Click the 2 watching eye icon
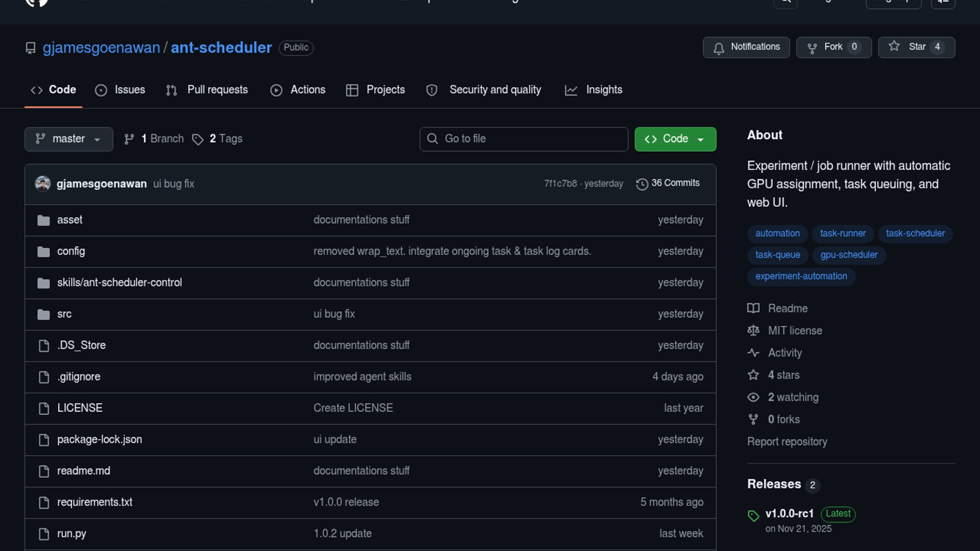This screenshot has width=980, height=551. 753,397
